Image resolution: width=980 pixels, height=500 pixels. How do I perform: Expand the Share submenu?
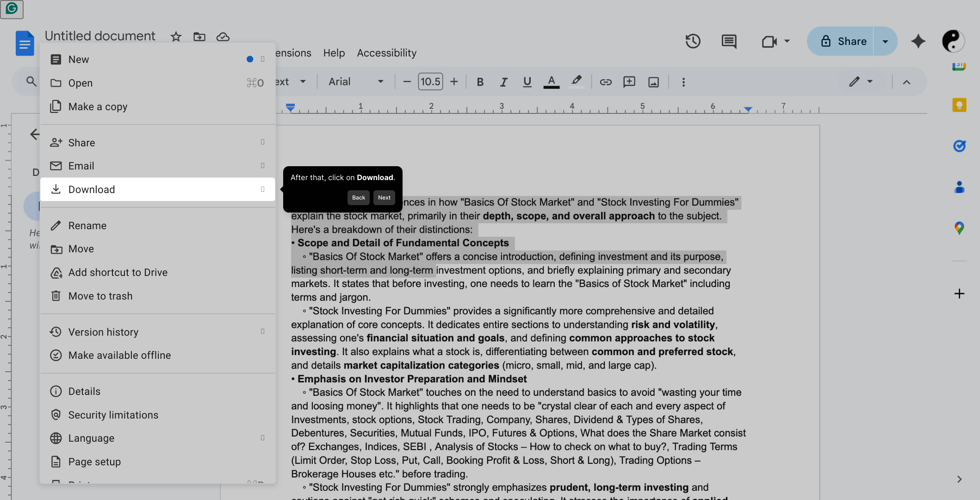157,143
